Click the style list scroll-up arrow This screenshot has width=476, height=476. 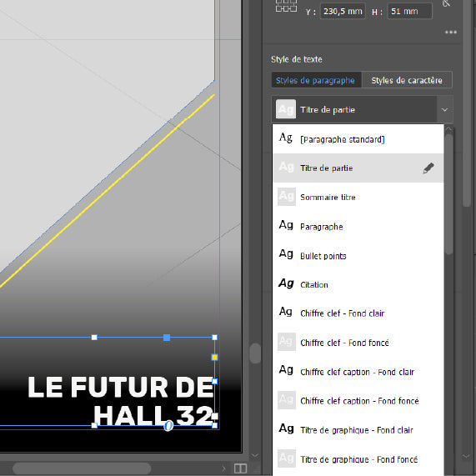tap(448, 129)
